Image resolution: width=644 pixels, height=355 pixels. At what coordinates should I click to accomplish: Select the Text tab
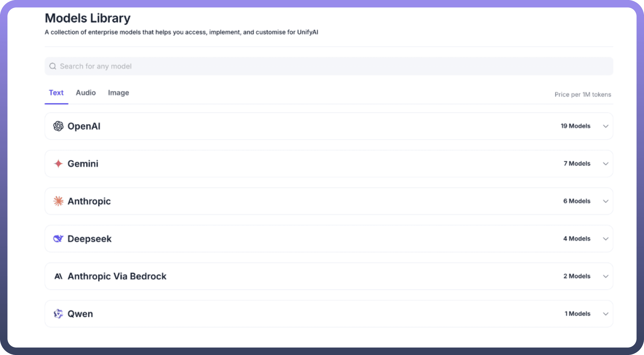point(56,93)
